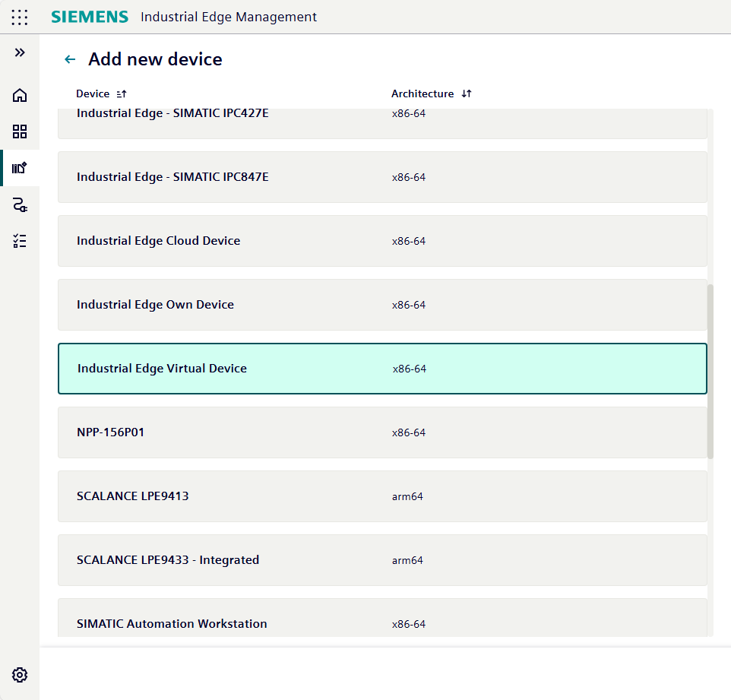Sort list by Device column icon
The height and width of the screenshot is (700, 731).
coord(122,93)
